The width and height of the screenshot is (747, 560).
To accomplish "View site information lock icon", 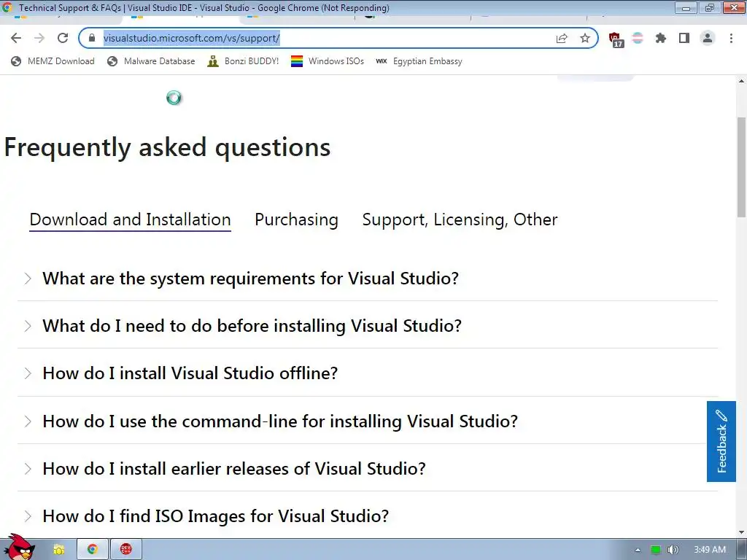I will click(x=92, y=38).
